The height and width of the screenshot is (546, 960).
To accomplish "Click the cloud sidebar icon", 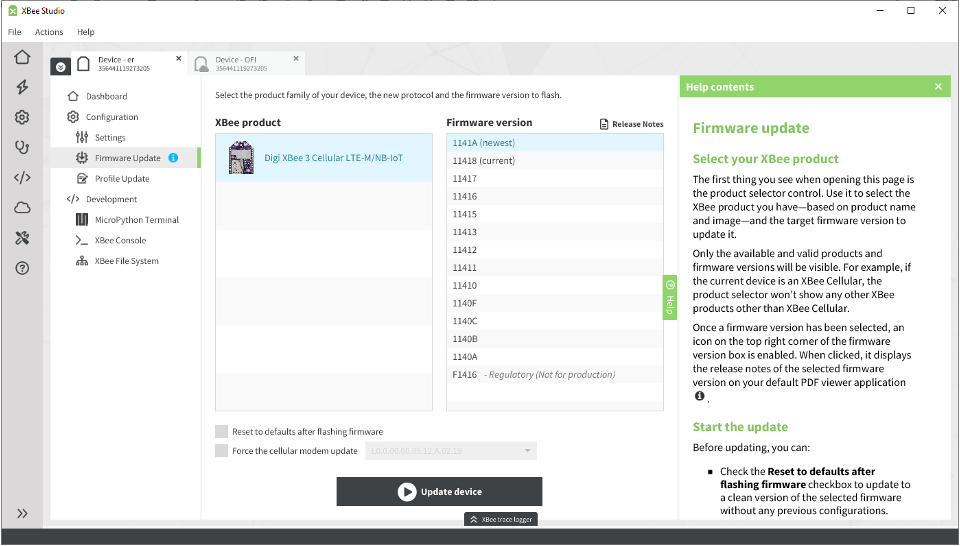I will point(22,208).
